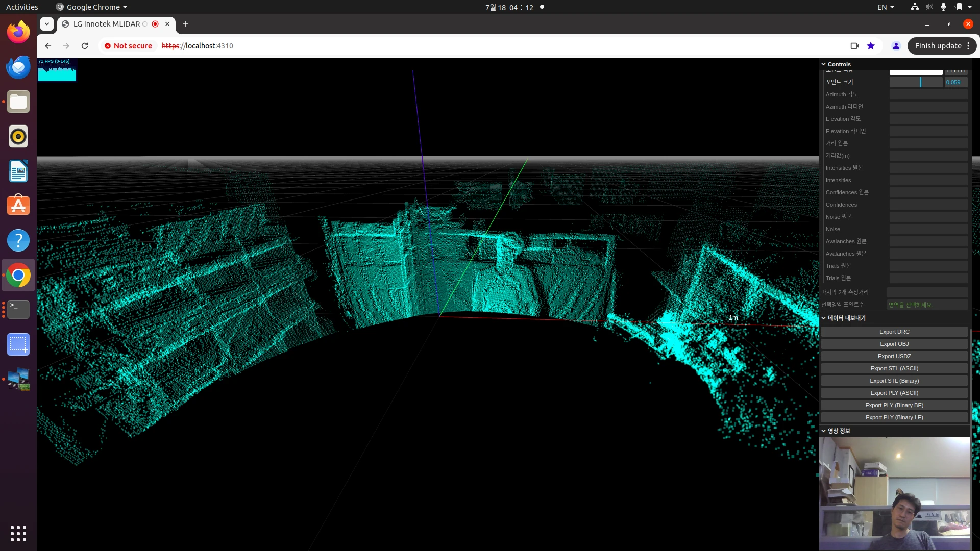Screen dimensions: 980x551
Task: Open Ubuntu Software store
Action: tap(18, 206)
